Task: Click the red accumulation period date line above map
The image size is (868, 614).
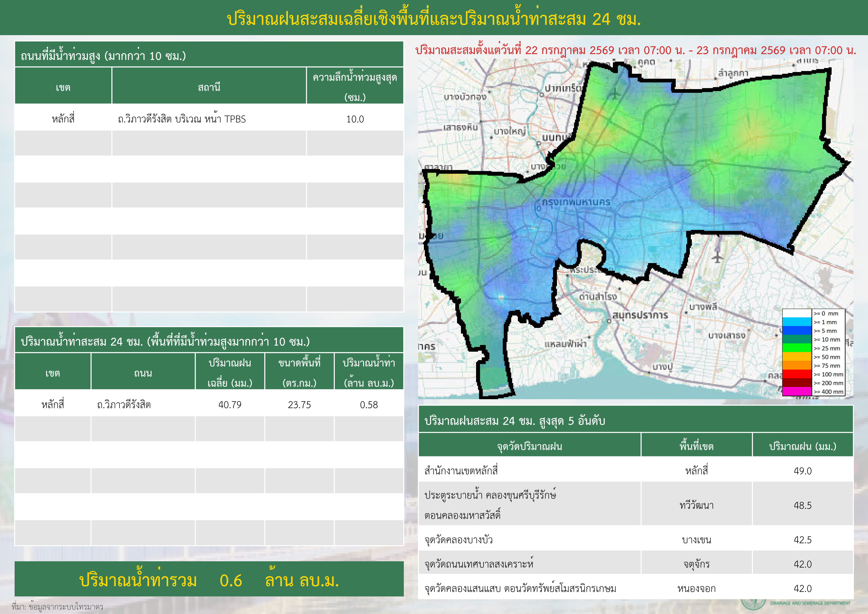Action: pos(636,50)
